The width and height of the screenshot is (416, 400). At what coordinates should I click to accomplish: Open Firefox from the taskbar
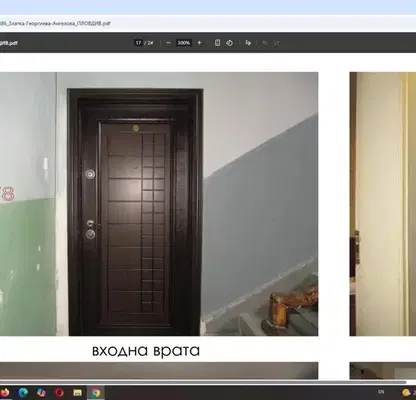(4, 392)
